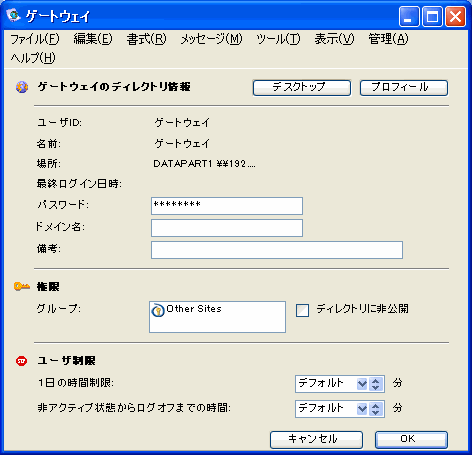This screenshot has width=472, height=455.
Task: Click the プロフィール button
Action: (404, 88)
